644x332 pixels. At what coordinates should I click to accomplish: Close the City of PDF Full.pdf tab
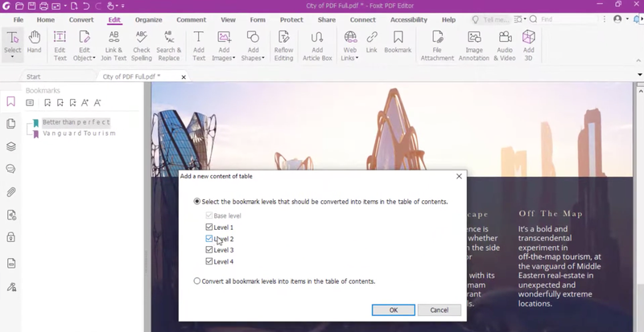[184, 76]
